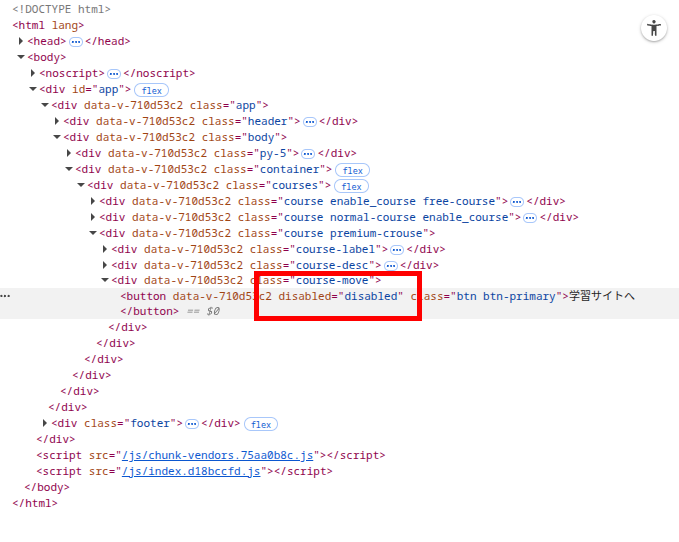679x542 pixels.
Task: Click the flex badge next to footer div
Action: (261, 424)
